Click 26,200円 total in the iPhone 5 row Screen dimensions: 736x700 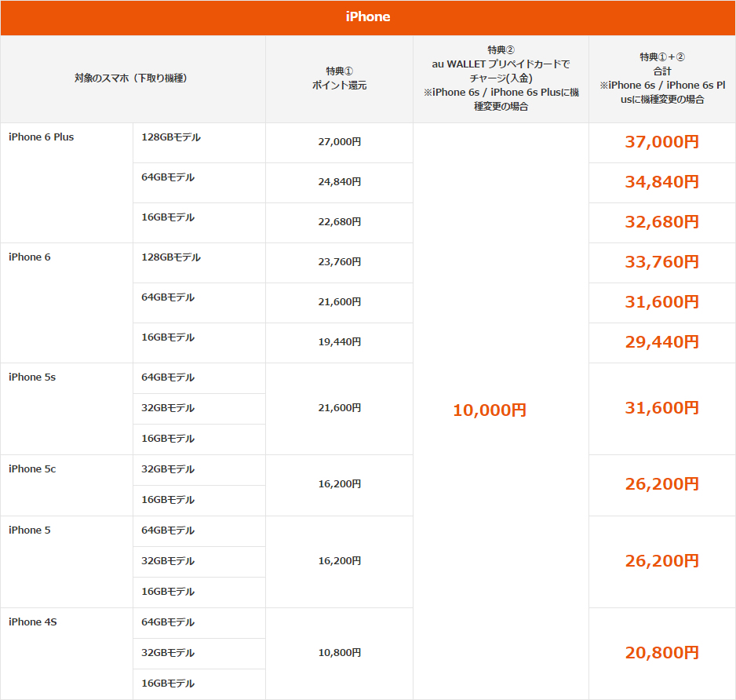click(x=661, y=561)
